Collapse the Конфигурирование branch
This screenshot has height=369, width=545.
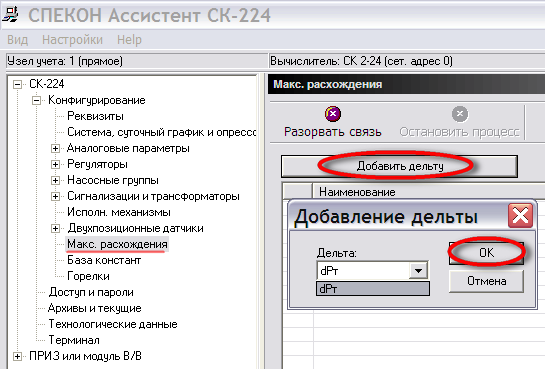(36, 101)
